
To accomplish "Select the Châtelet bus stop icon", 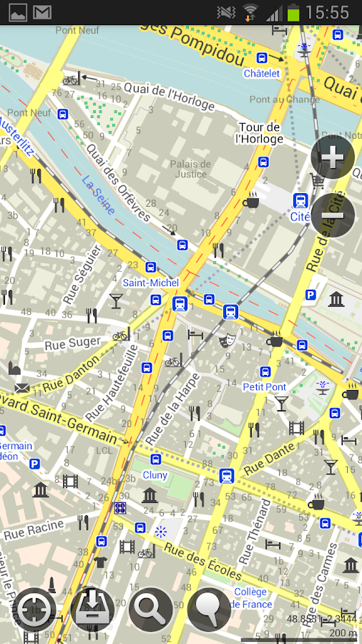I will 262,58.
